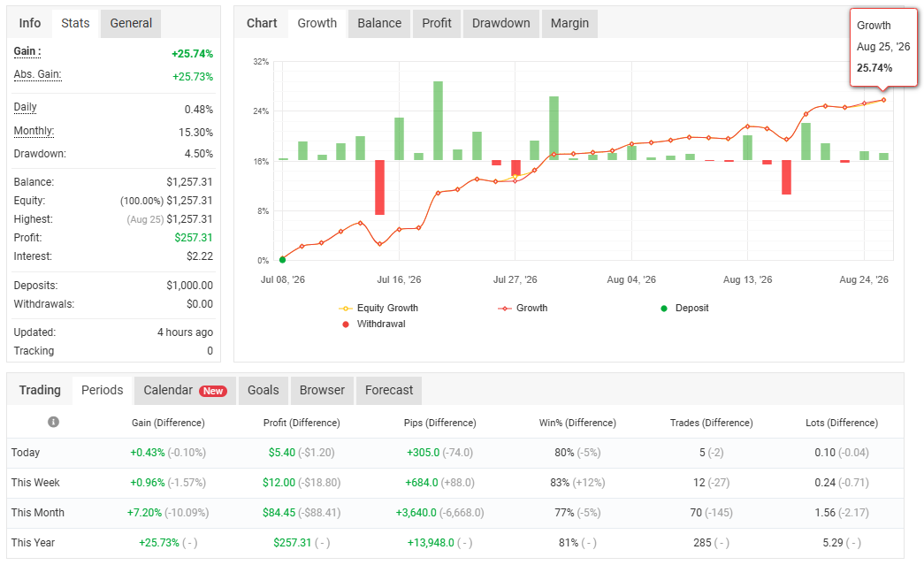Click the Pips (Difference) column header
The image size is (924, 565).
click(x=439, y=423)
